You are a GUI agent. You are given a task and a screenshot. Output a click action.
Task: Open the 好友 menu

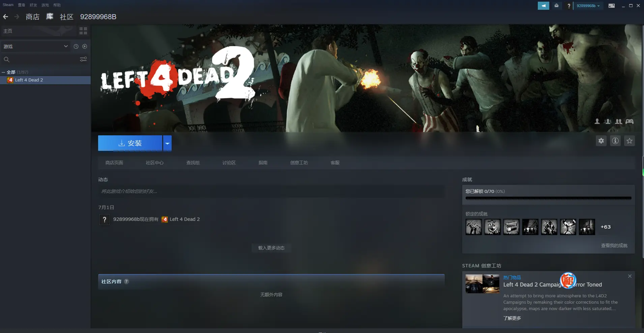tap(33, 5)
